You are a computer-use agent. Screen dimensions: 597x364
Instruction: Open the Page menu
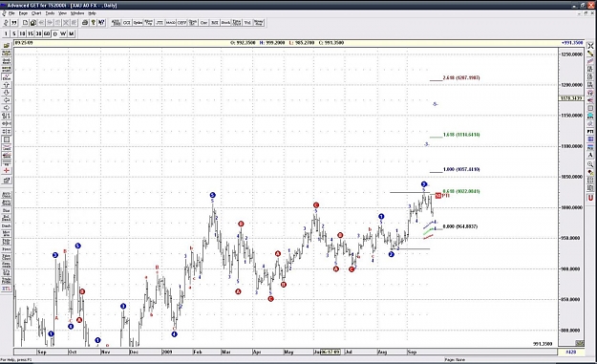coord(23,13)
